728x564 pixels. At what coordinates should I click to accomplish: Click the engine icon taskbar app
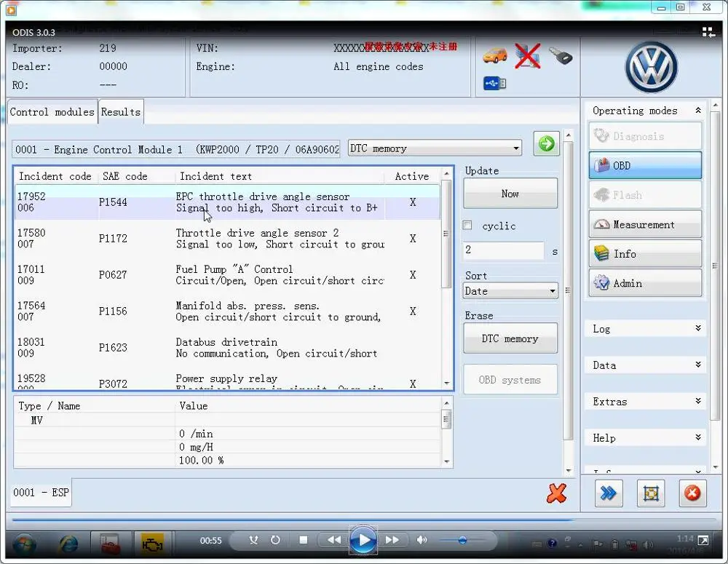(152, 544)
